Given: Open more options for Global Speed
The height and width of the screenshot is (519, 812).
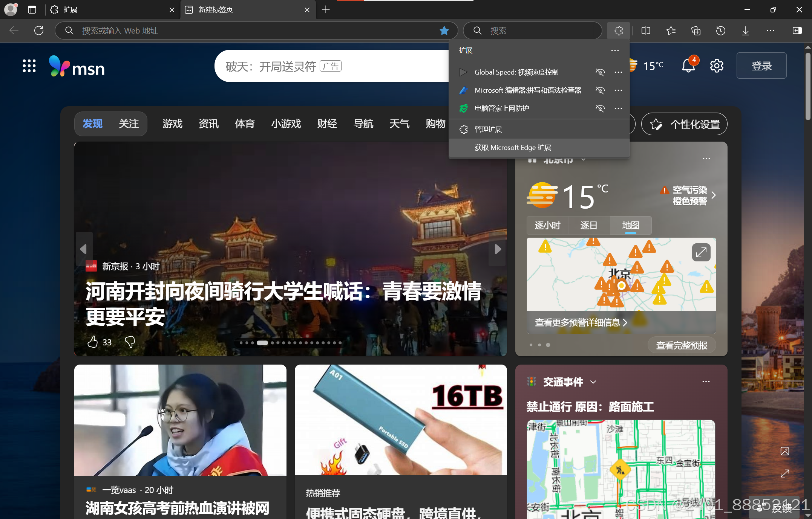Looking at the screenshot, I should pyautogui.click(x=618, y=72).
